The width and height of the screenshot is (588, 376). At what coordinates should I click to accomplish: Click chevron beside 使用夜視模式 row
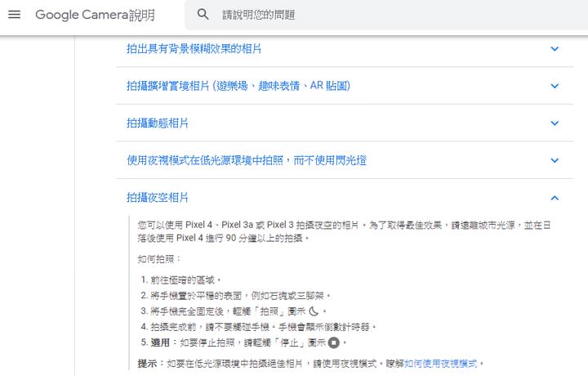tap(555, 160)
